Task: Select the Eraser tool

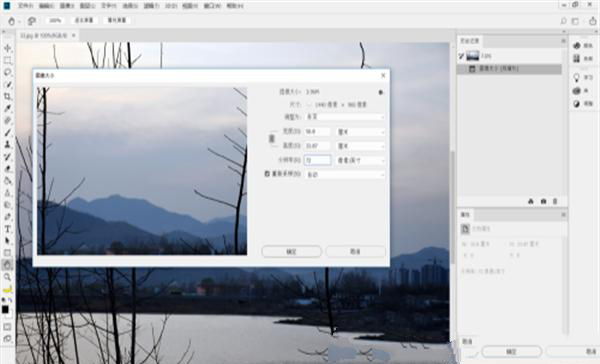Action: pyautogui.click(x=7, y=169)
